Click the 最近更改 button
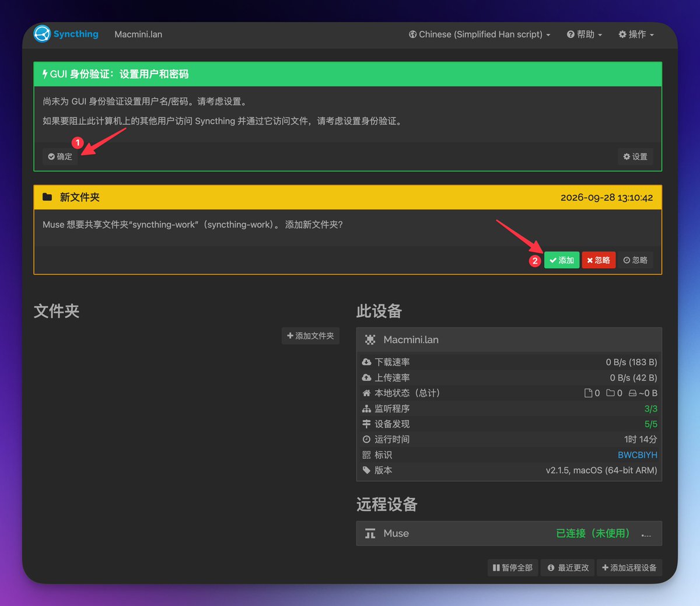The height and width of the screenshot is (606, 700). [x=568, y=568]
